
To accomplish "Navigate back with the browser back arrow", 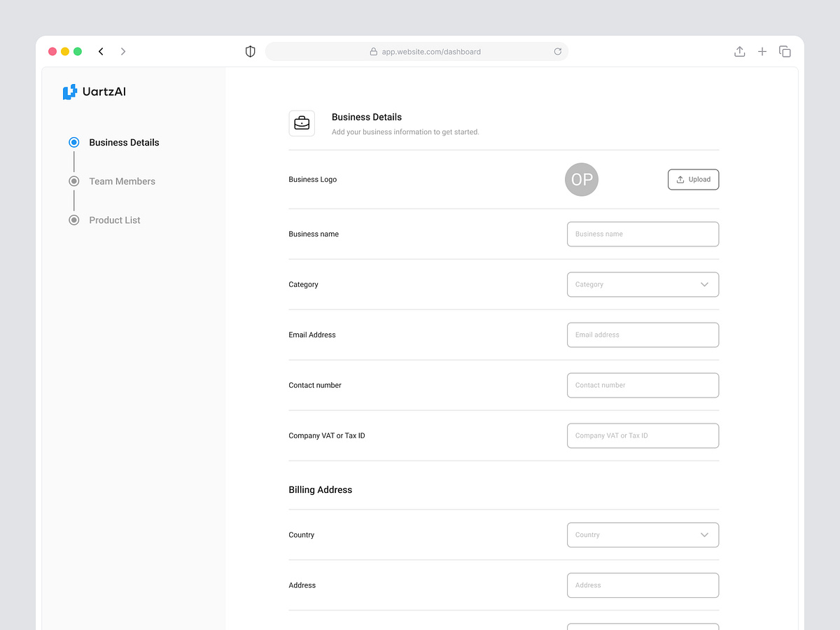I will coord(101,51).
